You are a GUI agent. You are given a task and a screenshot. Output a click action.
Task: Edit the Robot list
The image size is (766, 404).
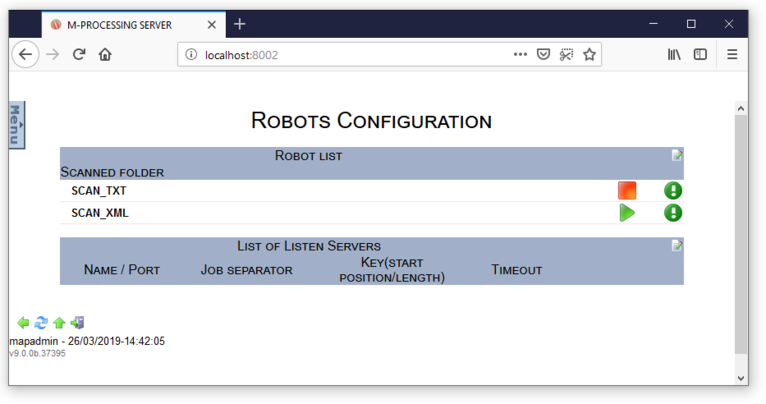(677, 155)
